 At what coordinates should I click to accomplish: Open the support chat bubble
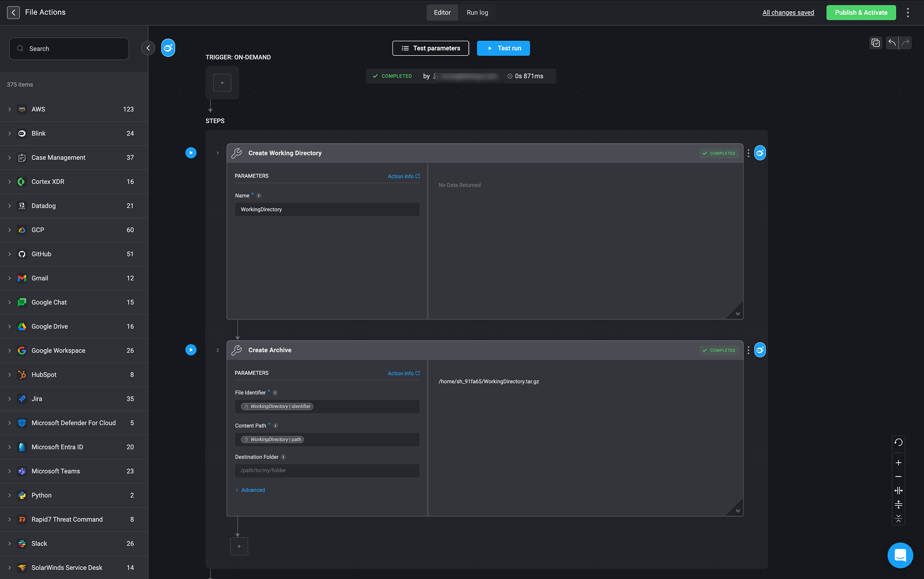pos(900,555)
